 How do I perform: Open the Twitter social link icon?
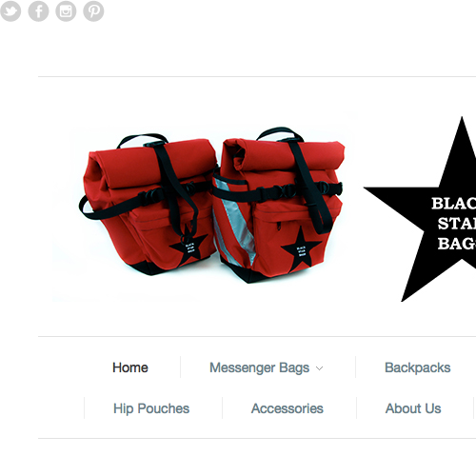[10, 11]
